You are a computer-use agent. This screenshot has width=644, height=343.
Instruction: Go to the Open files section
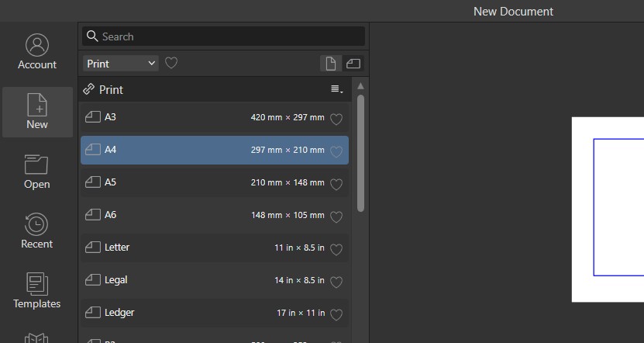37,171
